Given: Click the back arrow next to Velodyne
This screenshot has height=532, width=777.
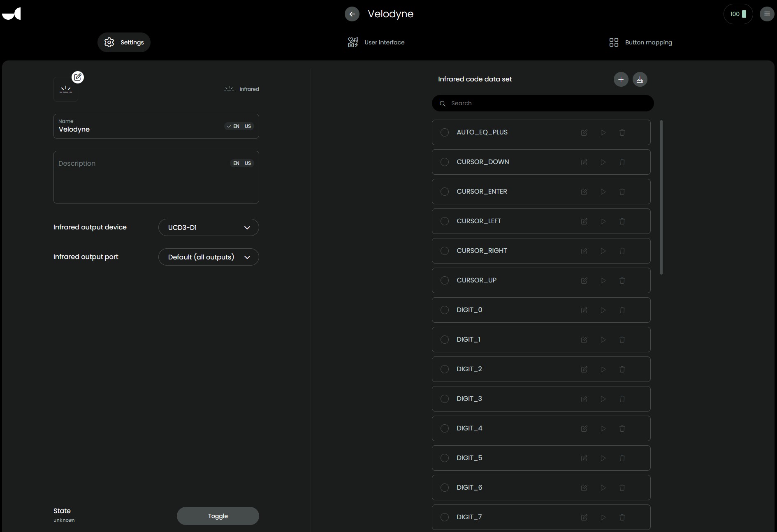Looking at the screenshot, I should tap(352, 14).
